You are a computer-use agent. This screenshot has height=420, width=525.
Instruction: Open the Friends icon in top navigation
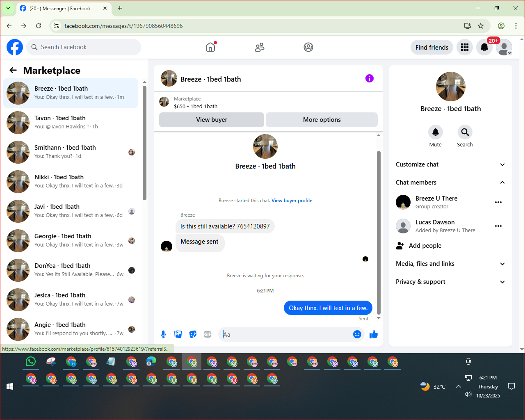click(x=260, y=47)
